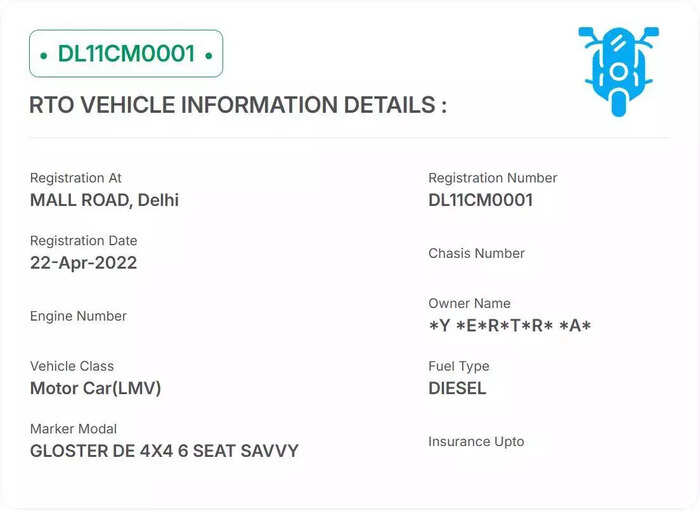
Task: Click the Marker Modal label
Action: [x=73, y=429]
